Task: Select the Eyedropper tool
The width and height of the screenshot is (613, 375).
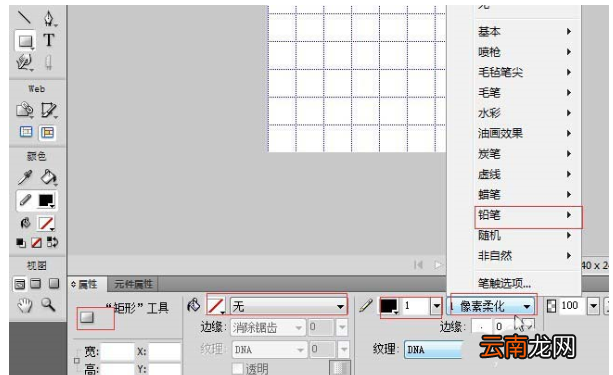Action: pos(25,177)
